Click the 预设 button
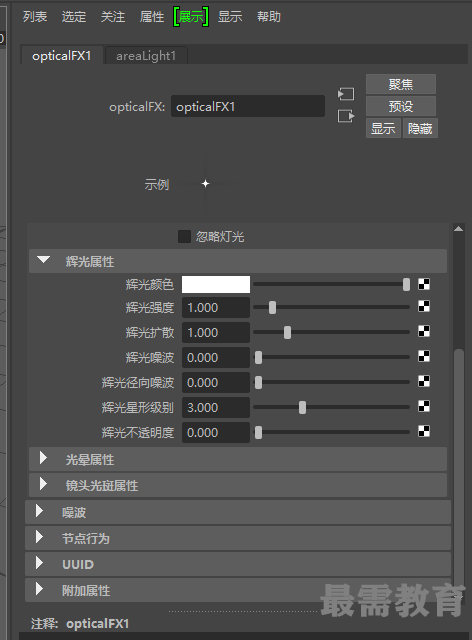Image resolution: width=472 pixels, height=640 pixels. (401, 107)
